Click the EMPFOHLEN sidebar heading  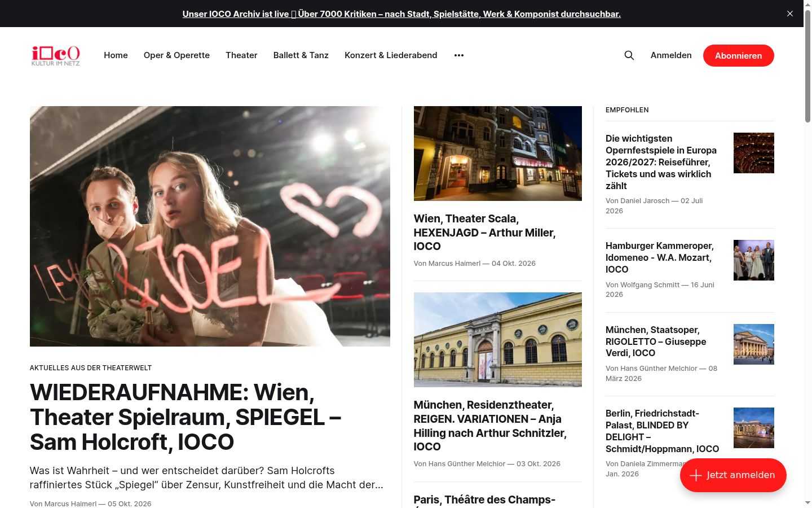[627, 110]
